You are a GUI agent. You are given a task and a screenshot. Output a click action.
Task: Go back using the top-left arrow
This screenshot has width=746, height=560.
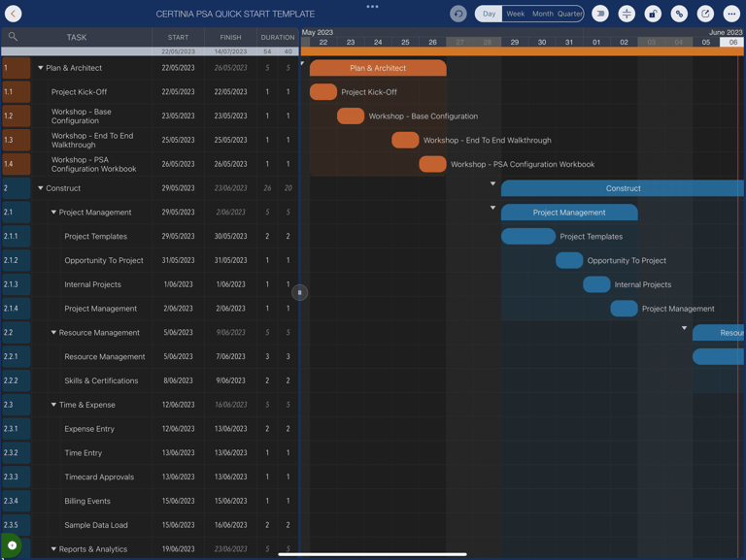(x=14, y=14)
